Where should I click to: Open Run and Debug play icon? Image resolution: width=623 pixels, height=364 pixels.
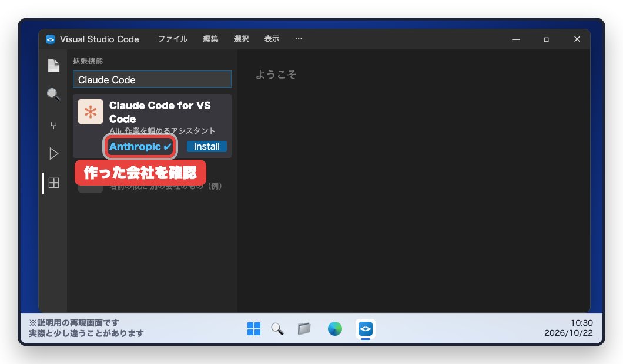point(53,154)
